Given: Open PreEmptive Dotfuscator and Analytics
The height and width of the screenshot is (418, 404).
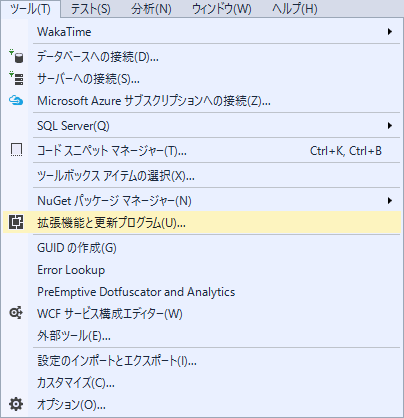Looking at the screenshot, I should (202, 292).
